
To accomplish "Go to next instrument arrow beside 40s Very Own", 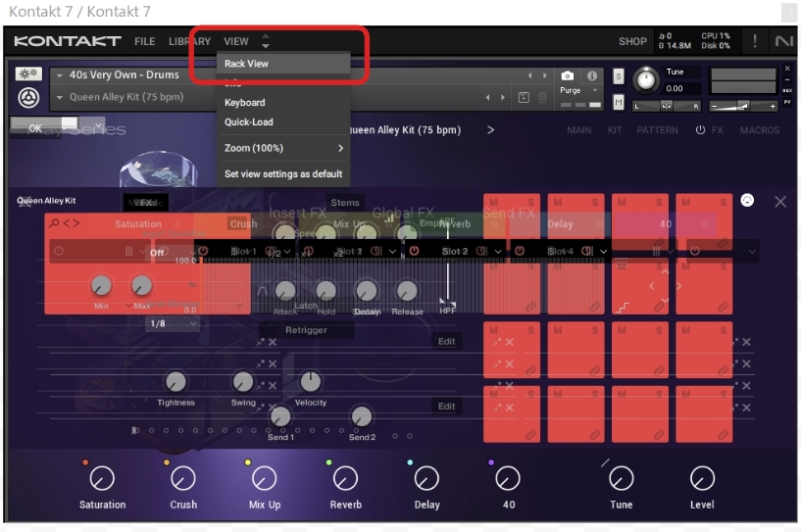I will coord(545,75).
